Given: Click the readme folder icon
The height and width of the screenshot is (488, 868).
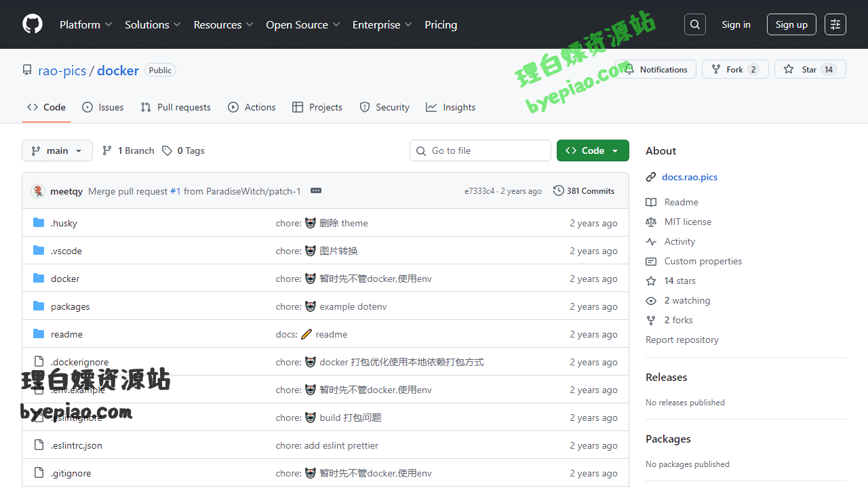Looking at the screenshot, I should [39, 334].
